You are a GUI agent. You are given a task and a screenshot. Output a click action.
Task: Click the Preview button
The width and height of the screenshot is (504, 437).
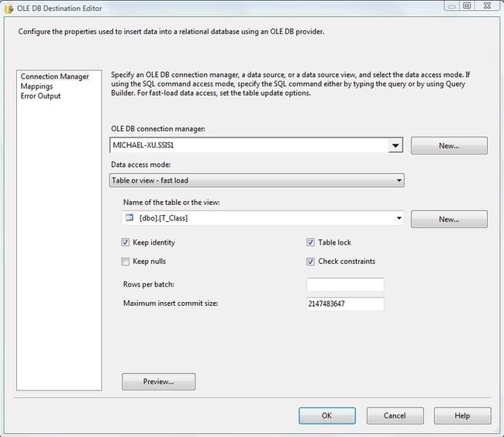click(158, 382)
